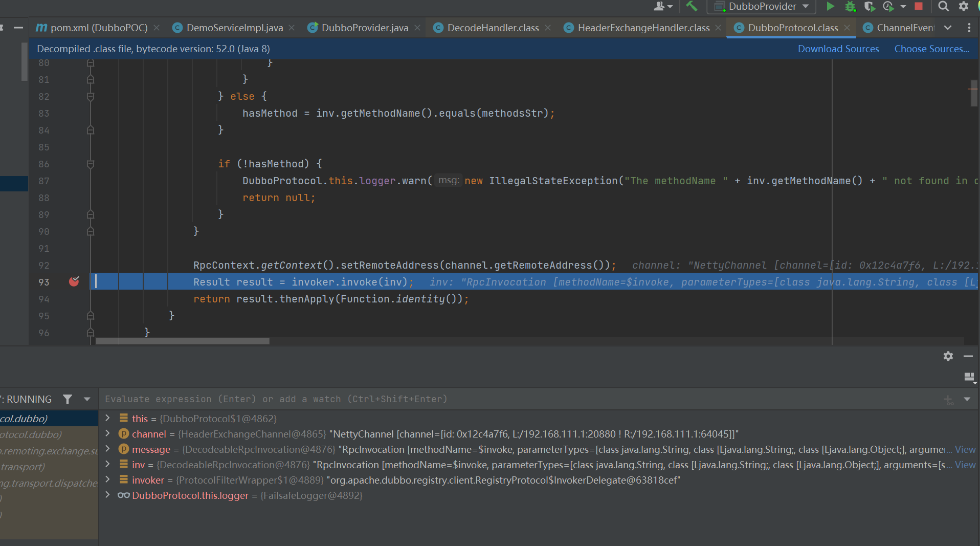
Task: Build the project with the hammer icon
Action: tap(692, 6)
